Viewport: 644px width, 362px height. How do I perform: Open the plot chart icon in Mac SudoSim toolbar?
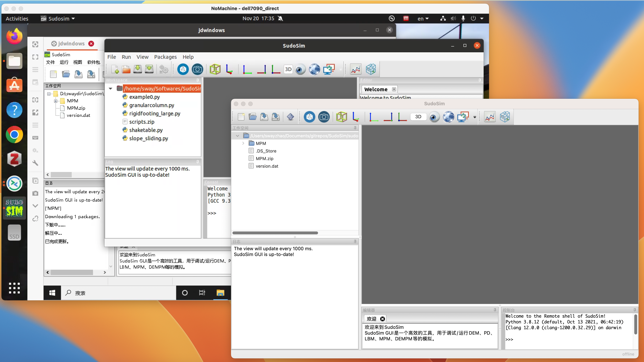490,117
